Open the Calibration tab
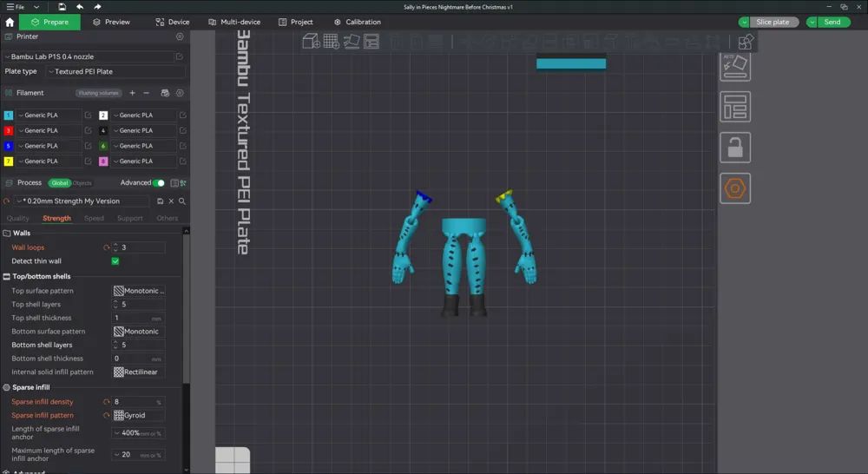Viewport: 868px width, 474px height. 358,23
